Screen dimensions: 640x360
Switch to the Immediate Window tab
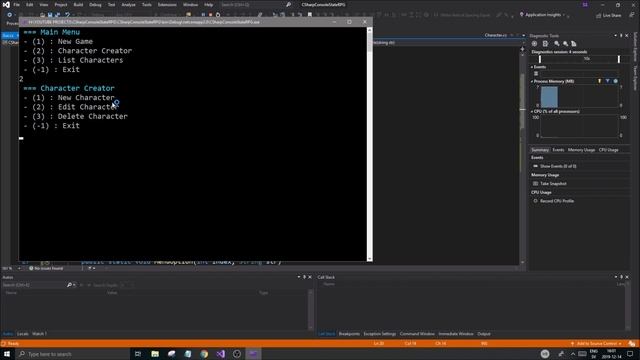tap(456, 334)
